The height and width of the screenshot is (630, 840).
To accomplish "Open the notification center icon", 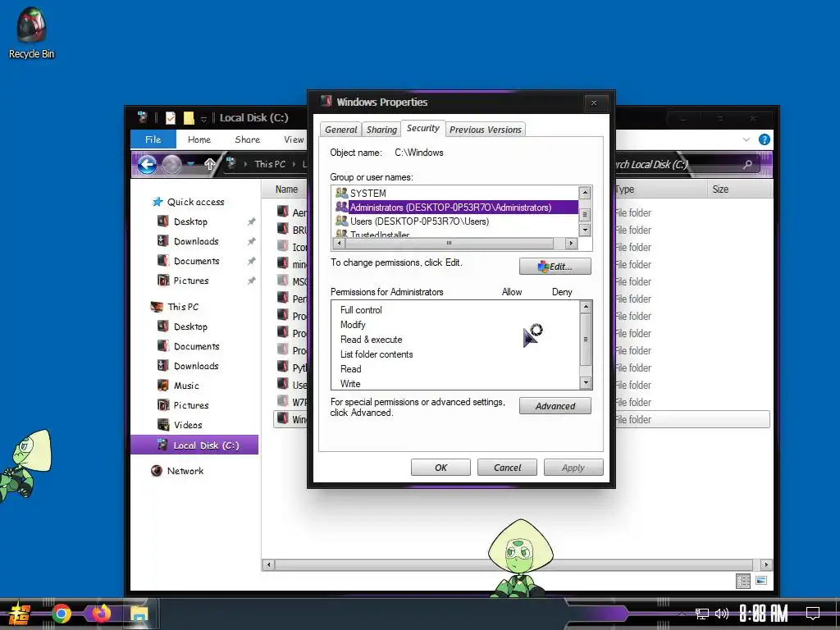I will tap(813, 614).
